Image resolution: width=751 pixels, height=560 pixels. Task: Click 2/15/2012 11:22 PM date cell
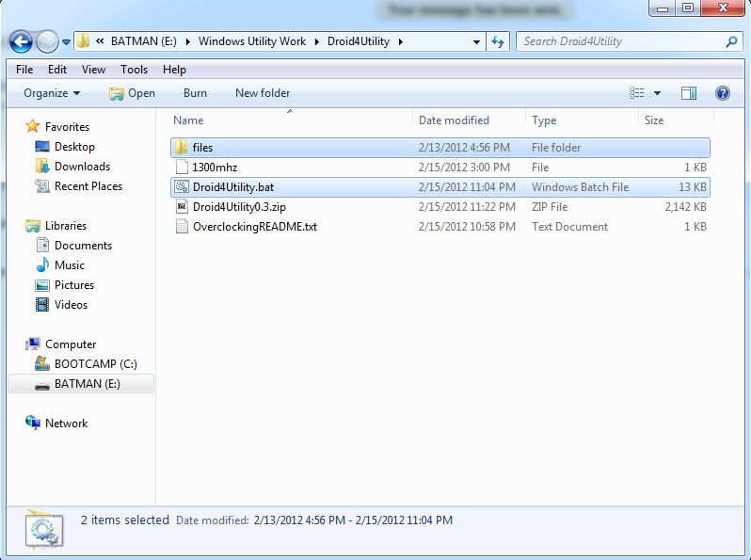(467, 207)
